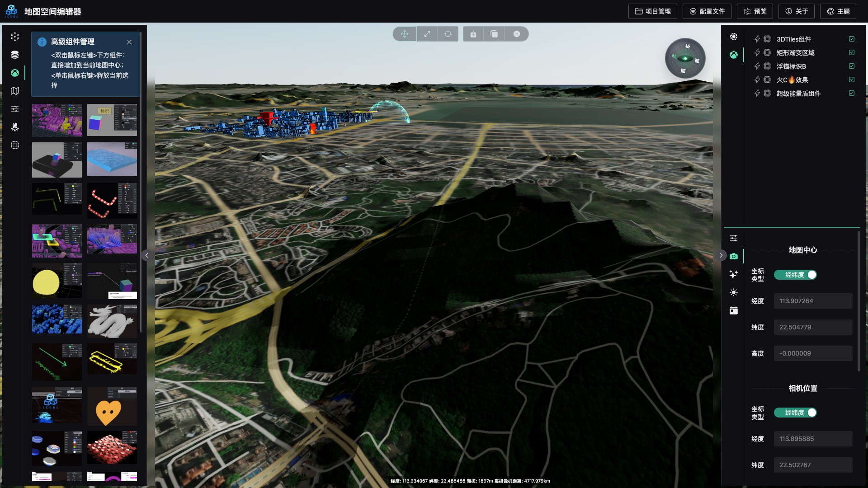This screenshot has width=868, height=488.
Task: Toggle 地图中心 经纬度 coordinate type switch
Action: point(795,275)
